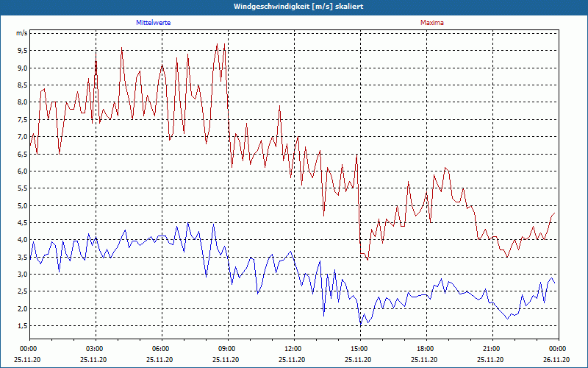Click the y-axis value '8,5'

24,85
